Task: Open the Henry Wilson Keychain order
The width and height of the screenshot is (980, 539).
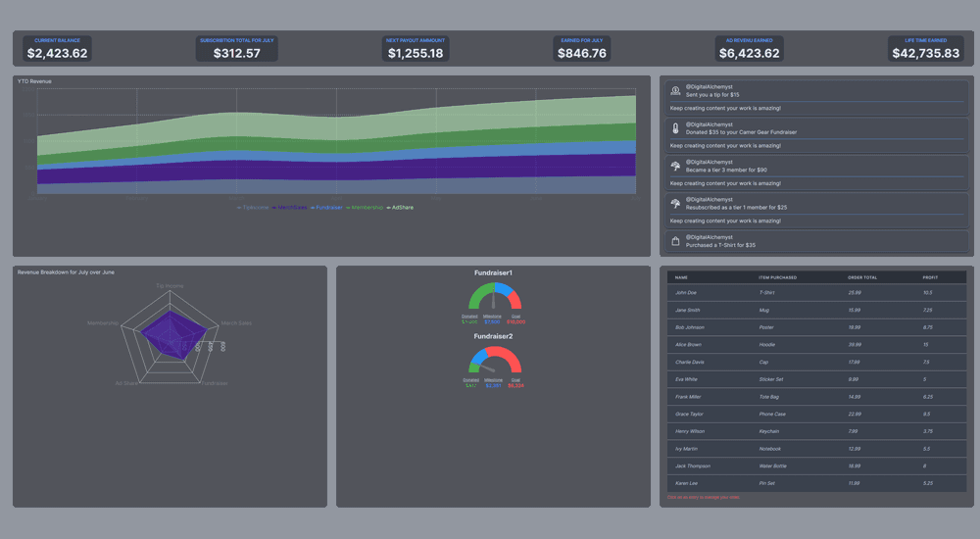Action: [x=816, y=431]
